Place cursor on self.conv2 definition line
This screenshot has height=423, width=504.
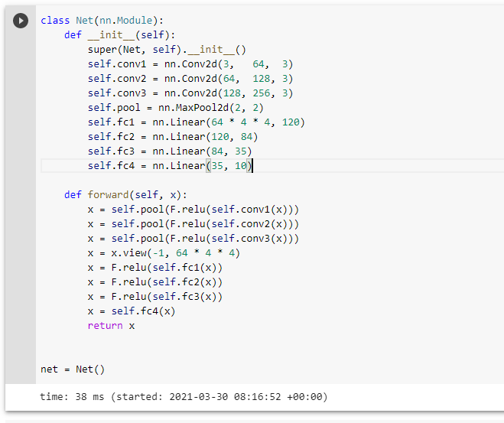coord(190,79)
